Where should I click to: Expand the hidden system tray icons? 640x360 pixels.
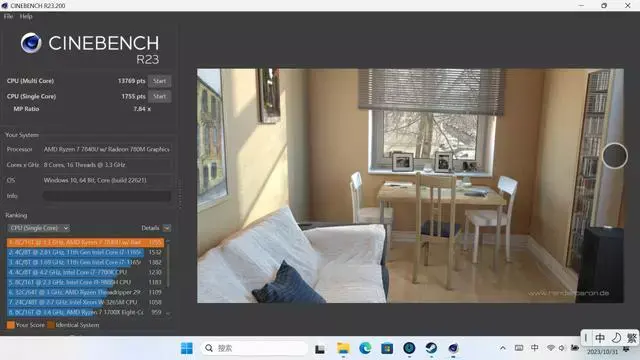503,348
